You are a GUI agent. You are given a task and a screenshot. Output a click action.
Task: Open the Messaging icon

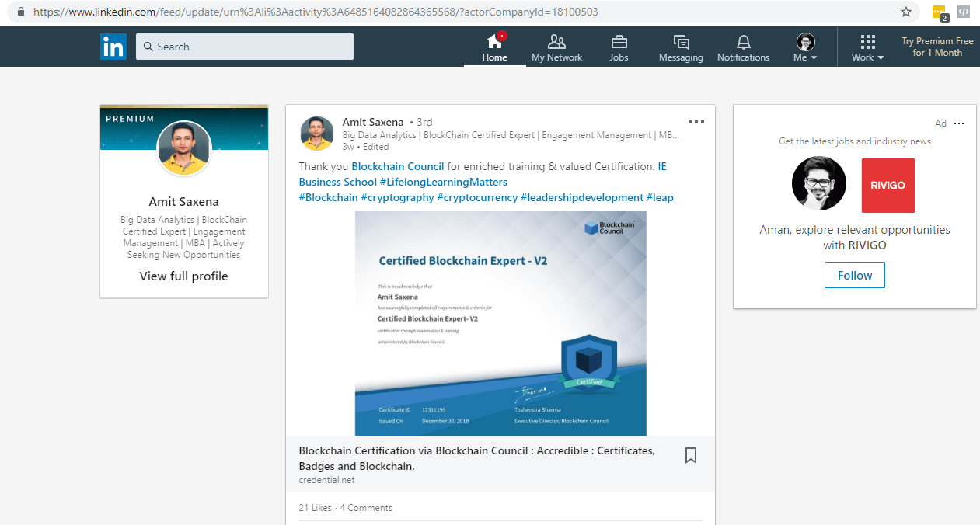pyautogui.click(x=681, y=42)
